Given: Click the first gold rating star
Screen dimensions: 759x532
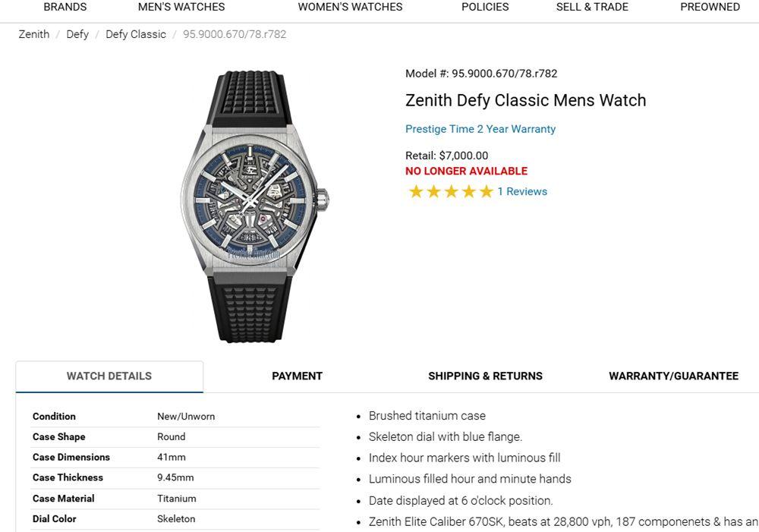Looking at the screenshot, I should (416, 192).
